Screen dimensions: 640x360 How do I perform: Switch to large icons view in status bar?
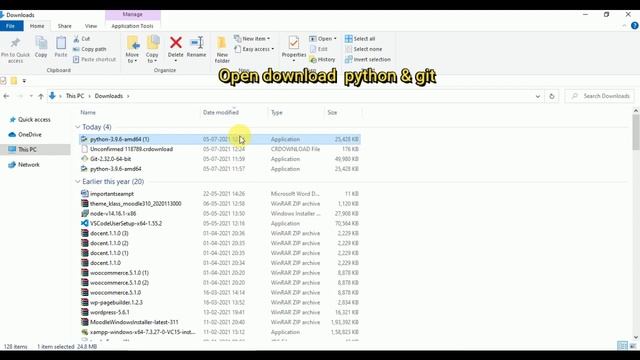pyautogui.click(x=633, y=346)
